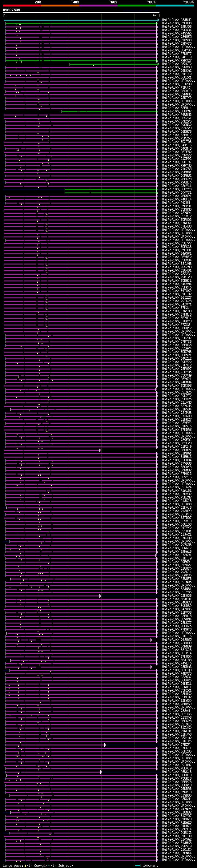Click hit label UniRef100_C4CM45
Image resolution: width=197 pixels, height=868 pixels.
tap(176, 149)
